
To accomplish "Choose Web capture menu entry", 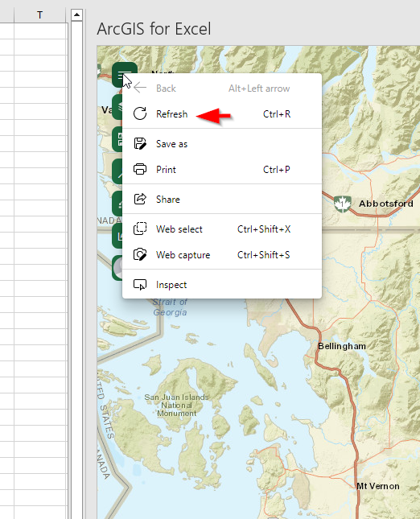I will tap(222, 255).
